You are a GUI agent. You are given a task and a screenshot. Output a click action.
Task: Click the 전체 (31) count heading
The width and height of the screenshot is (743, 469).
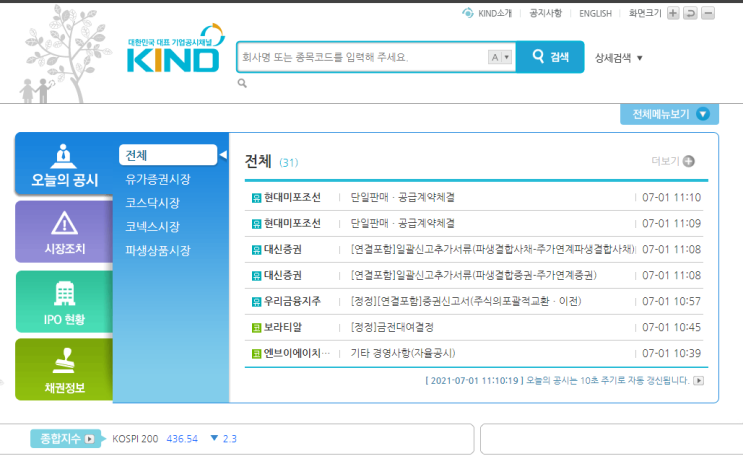[272, 162]
